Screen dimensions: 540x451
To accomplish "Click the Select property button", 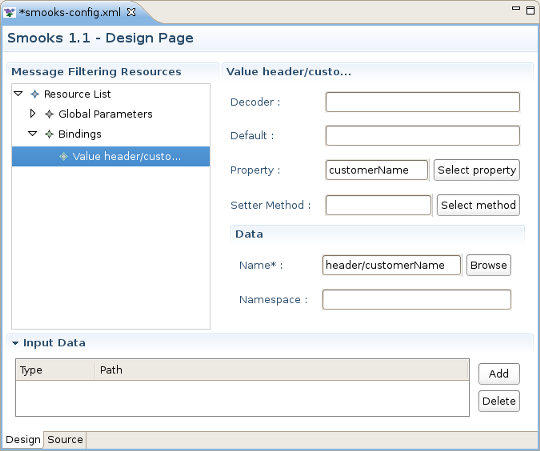I will pyautogui.click(x=477, y=170).
